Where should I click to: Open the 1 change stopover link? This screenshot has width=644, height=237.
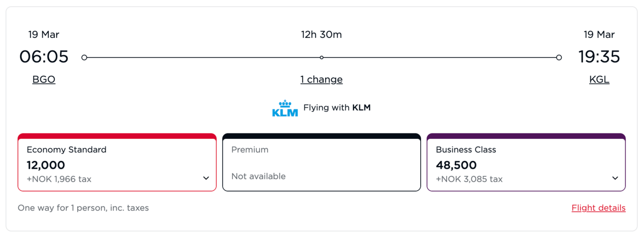(322, 80)
